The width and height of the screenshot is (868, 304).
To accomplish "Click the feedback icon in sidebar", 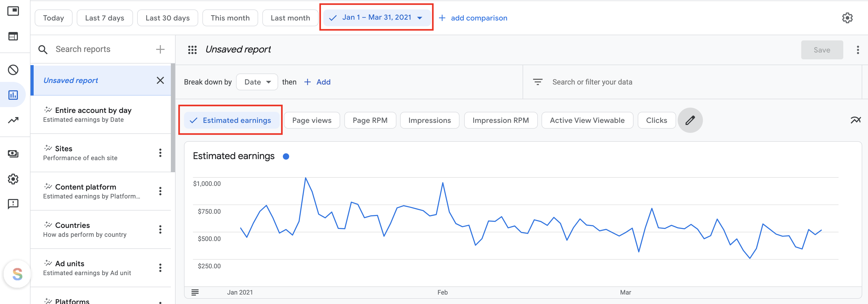I will tap(13, 204).
